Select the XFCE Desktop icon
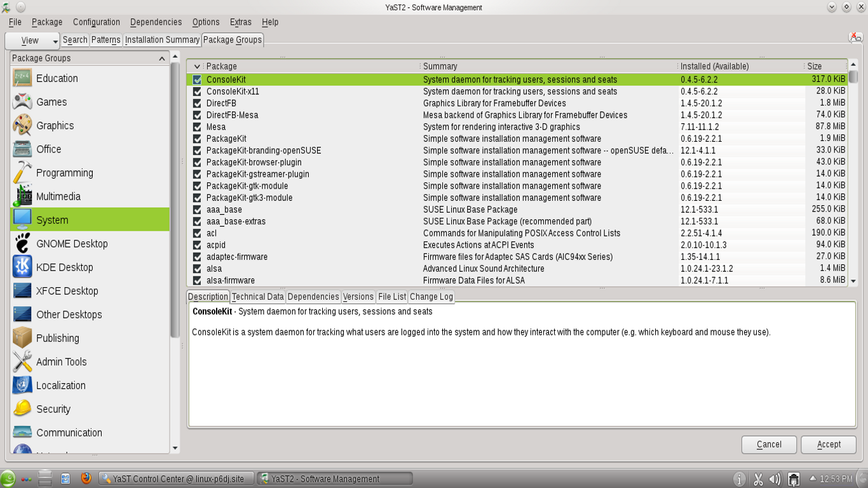868x488 pixels. (22, 290)
